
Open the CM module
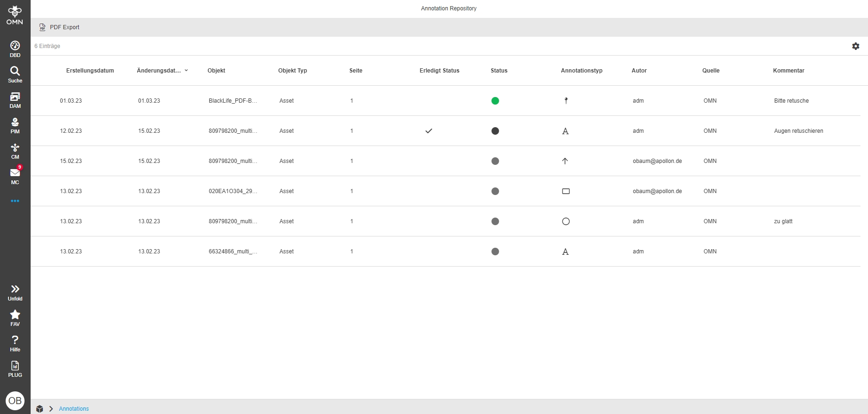pyautogui.click(x=15, y=151)
